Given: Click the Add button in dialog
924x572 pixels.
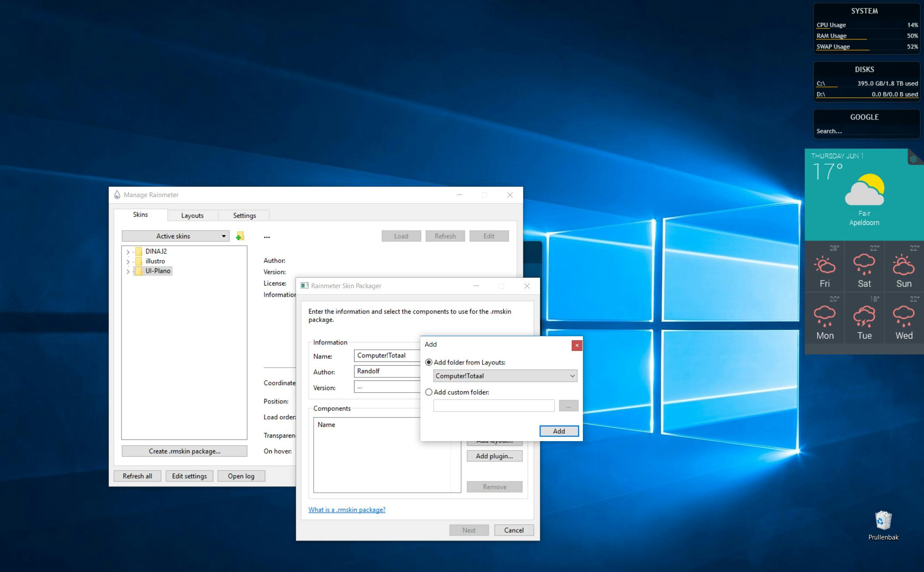Looking at the screenshot, I should coord(559,431).
